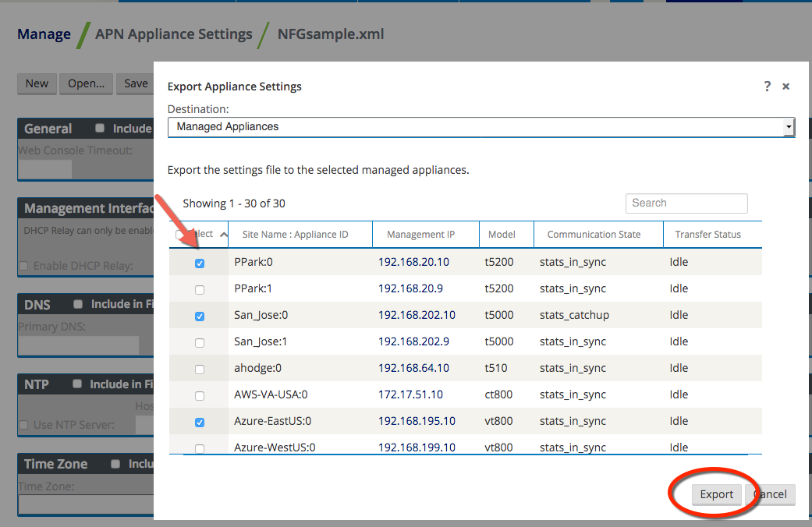Click the Primary DNS input field
This screenshot has height=527, width=812.
point(79,345)
